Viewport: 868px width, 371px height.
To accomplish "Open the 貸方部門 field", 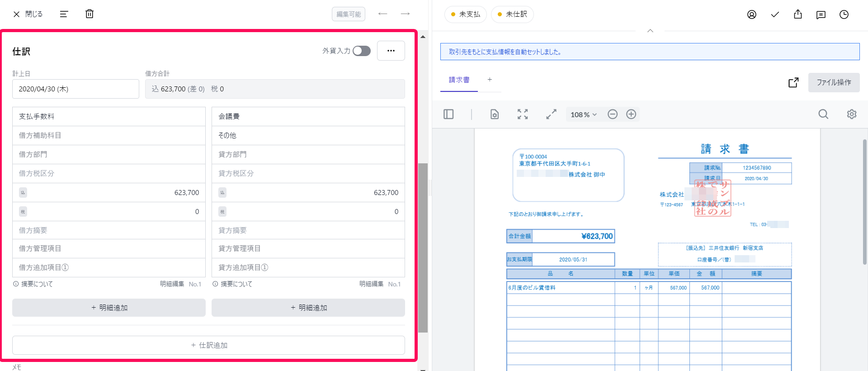I will click(308, 154).
